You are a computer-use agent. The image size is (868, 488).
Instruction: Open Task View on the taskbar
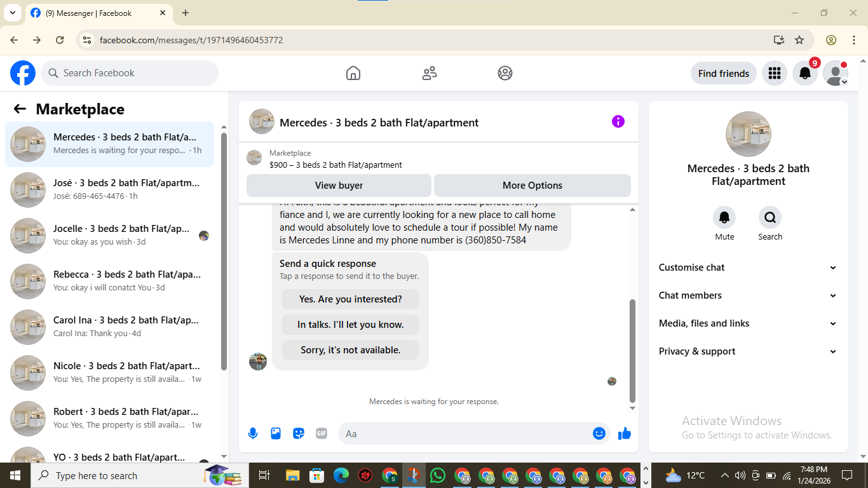[x=264, y=475]
